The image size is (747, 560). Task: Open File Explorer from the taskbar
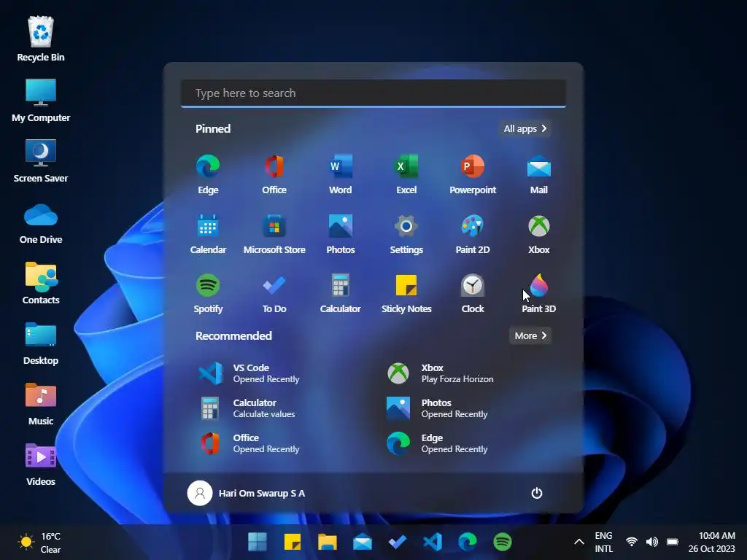pos(328,542)
